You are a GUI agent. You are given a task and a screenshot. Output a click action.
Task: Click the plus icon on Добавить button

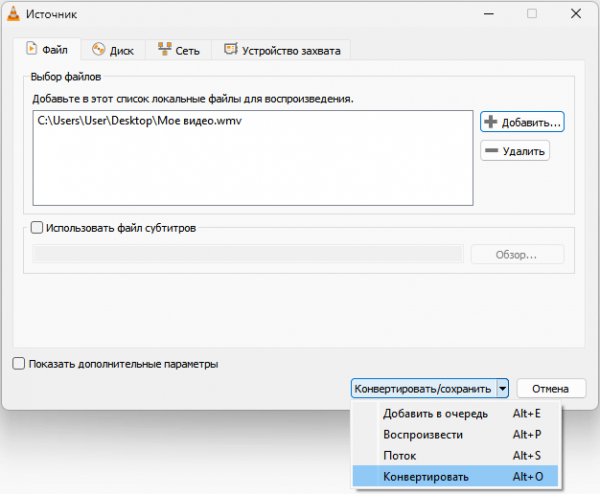coord(491,122)
